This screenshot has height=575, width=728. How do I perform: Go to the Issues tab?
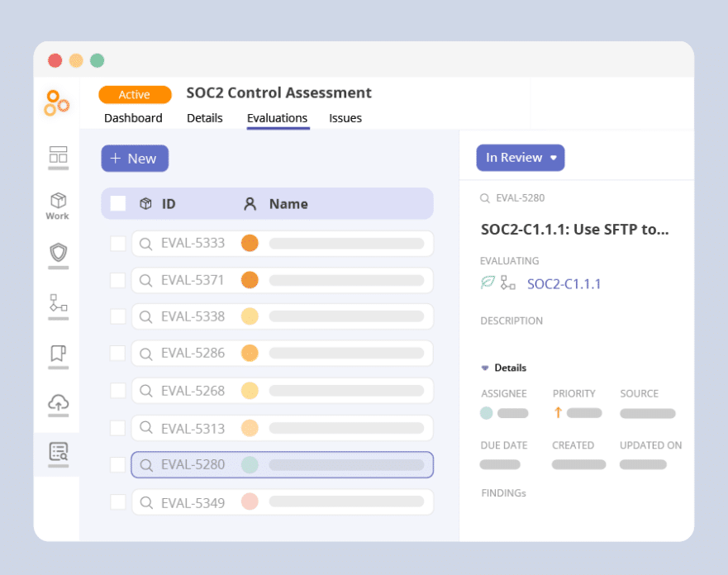(345, 118)
